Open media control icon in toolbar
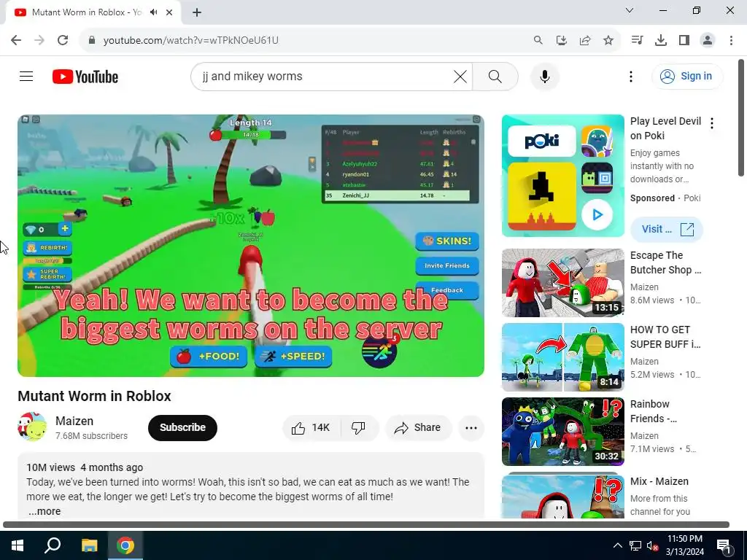The width and height of the screenshot is (747, 560). 637,40
